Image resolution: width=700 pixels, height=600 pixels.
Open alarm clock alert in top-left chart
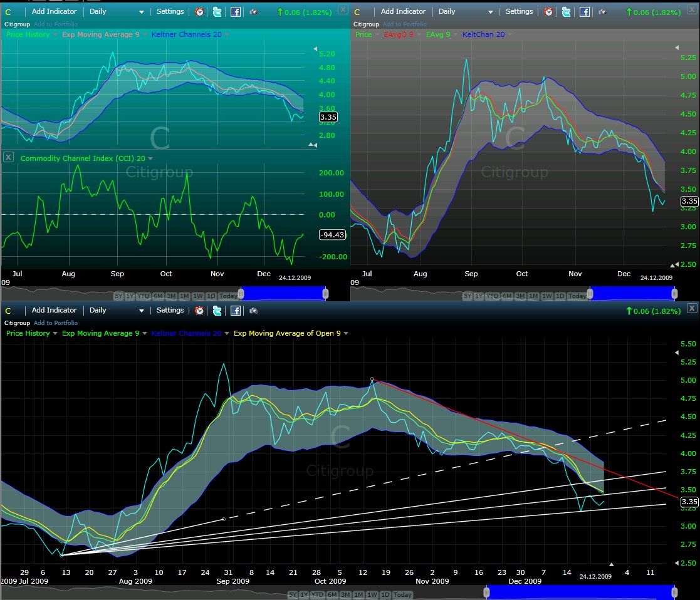click(x=199, y=12)
